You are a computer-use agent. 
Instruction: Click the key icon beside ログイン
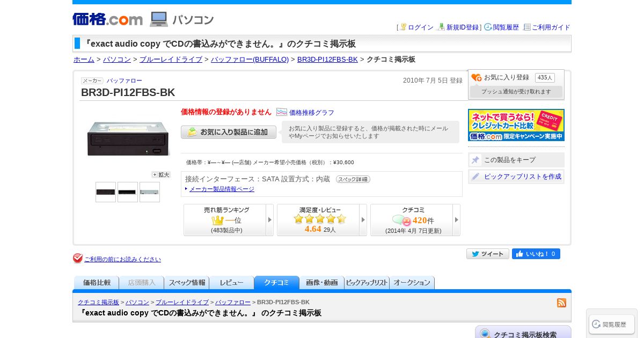[x=403, y=27]
